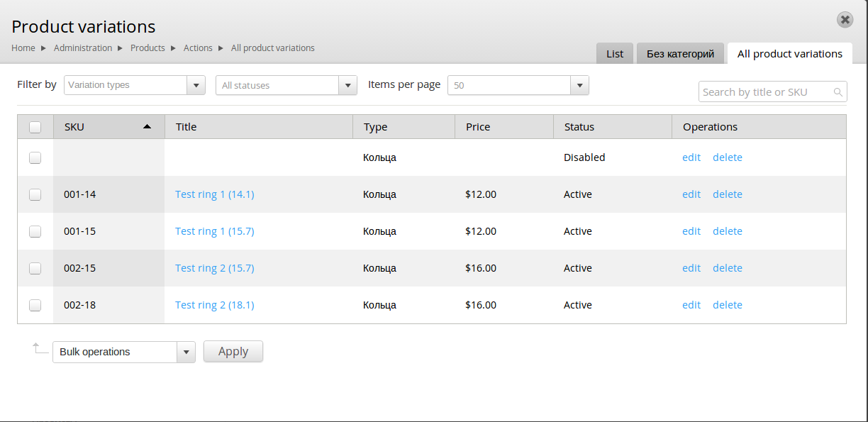Delete the SKU 002-15 variation
The height and width of the screenshot is (422, 868).
pyautogui.click(x=727, y=268)
